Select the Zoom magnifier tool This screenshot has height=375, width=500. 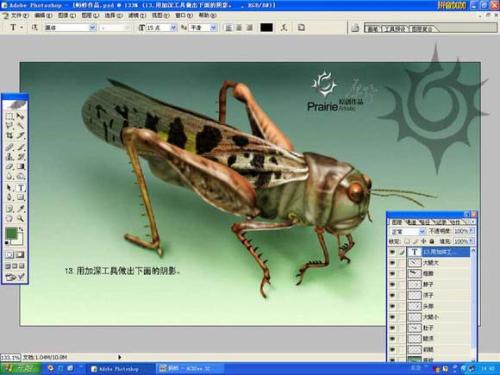point(21,219)
